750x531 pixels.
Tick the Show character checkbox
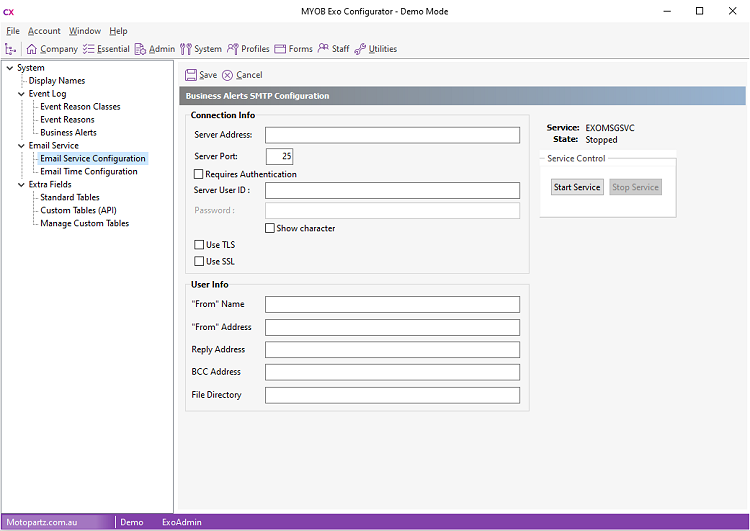pos(270,228)
